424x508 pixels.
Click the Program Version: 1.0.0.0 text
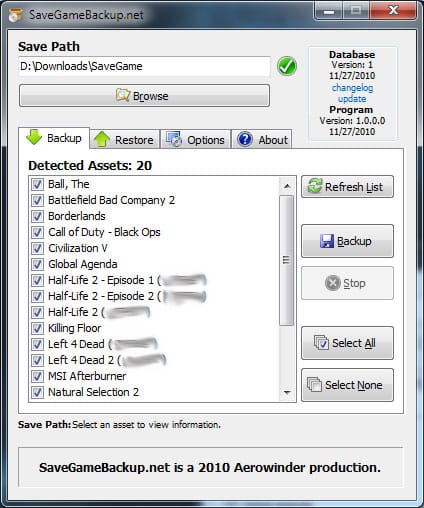click(x=352, y=121)
